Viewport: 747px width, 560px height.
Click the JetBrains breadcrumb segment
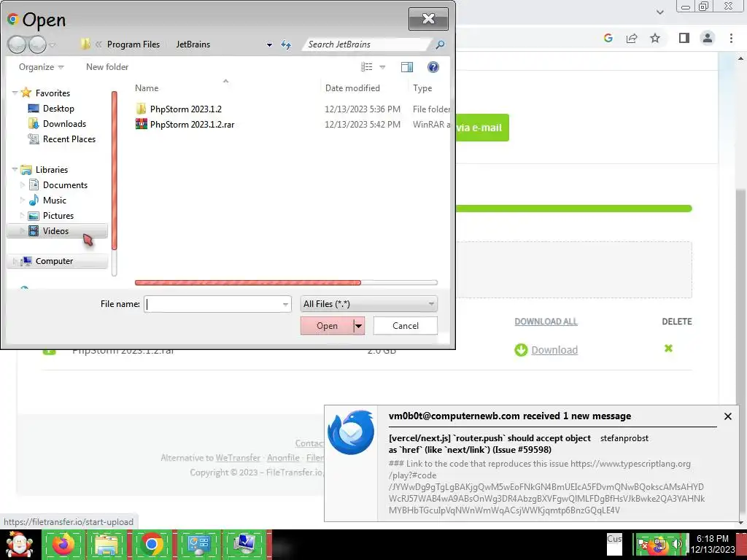[193, 44]
